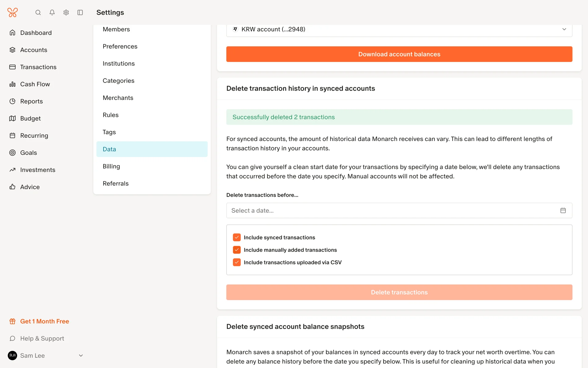
Task: Open calendar icon in date field
Action: (x=563, y=210)
